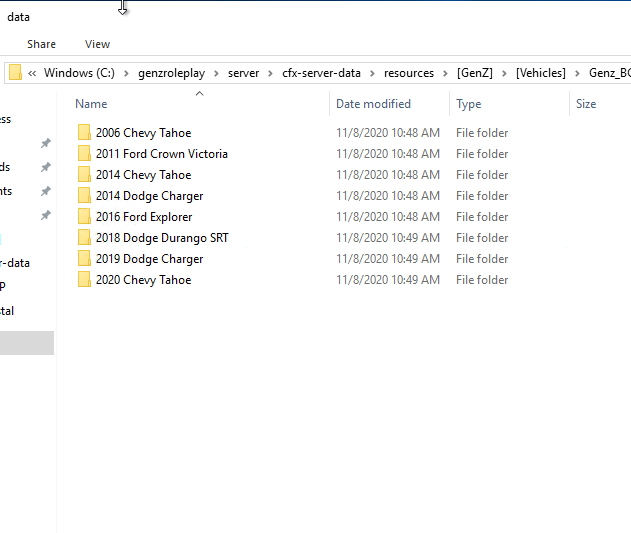Select 2014 Dodge Charger folder icon
The width and height of the screenshot is (631, 533).
pos(84,195)
